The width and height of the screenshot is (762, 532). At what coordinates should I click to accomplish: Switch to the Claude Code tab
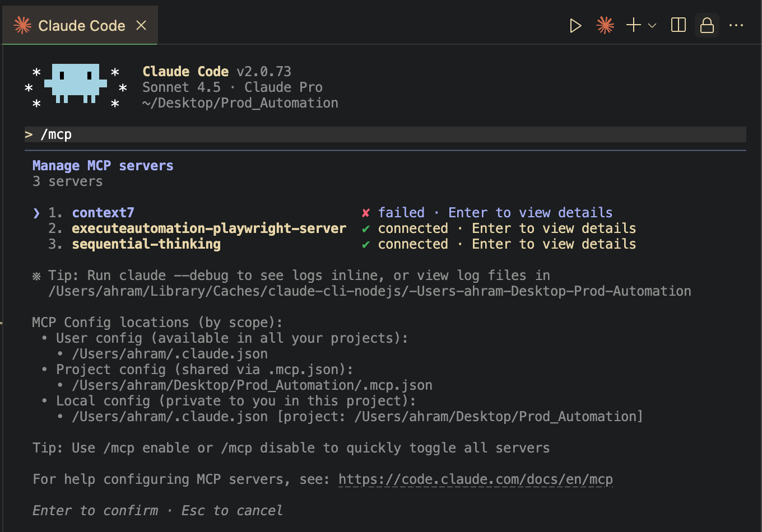80,26
